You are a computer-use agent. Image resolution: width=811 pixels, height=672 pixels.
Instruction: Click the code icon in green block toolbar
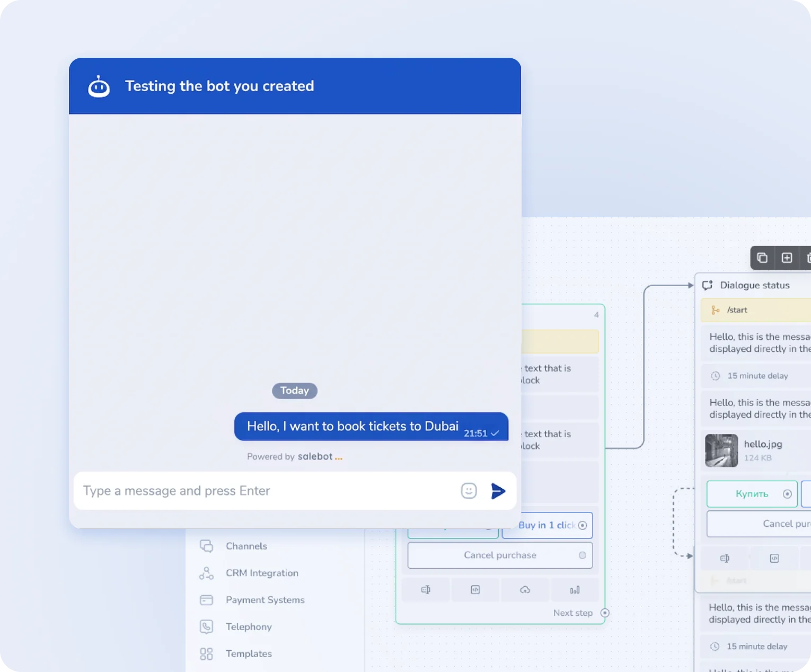[475, 590]
